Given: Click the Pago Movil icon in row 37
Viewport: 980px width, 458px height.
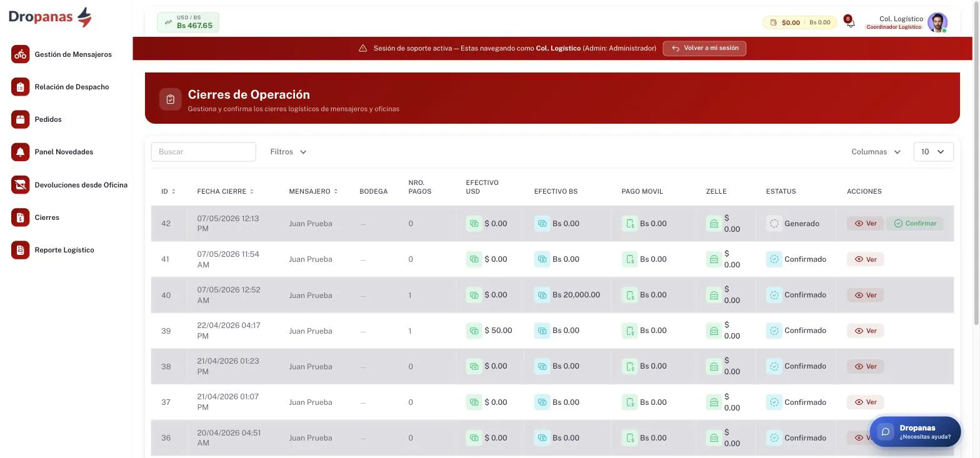Looking at the screenshot, I should tap(629, 402).
